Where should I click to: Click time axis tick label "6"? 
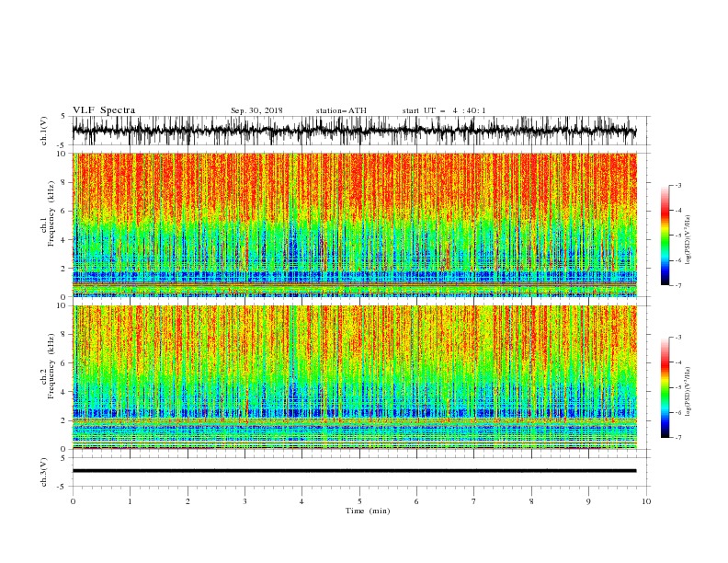click(416, 501)
